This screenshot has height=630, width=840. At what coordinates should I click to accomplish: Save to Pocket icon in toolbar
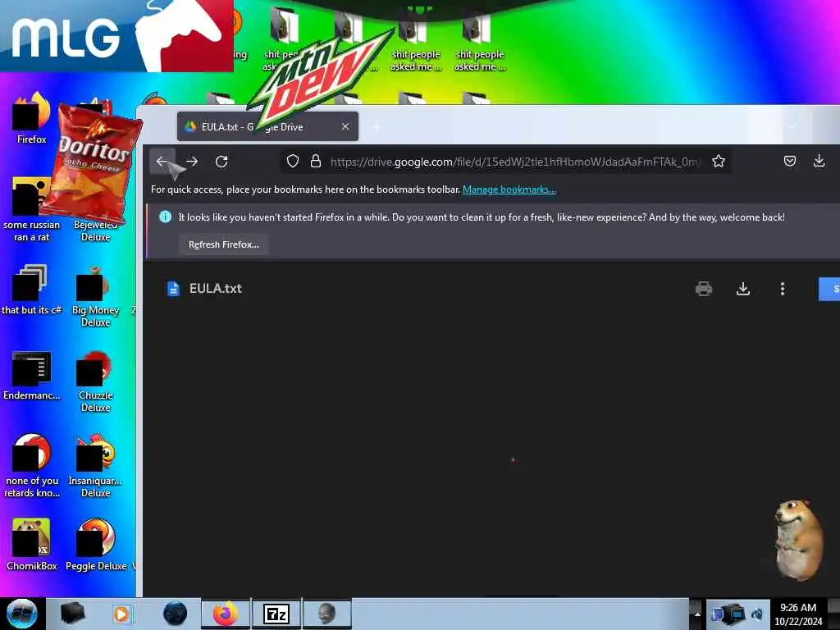coord(790,161)
